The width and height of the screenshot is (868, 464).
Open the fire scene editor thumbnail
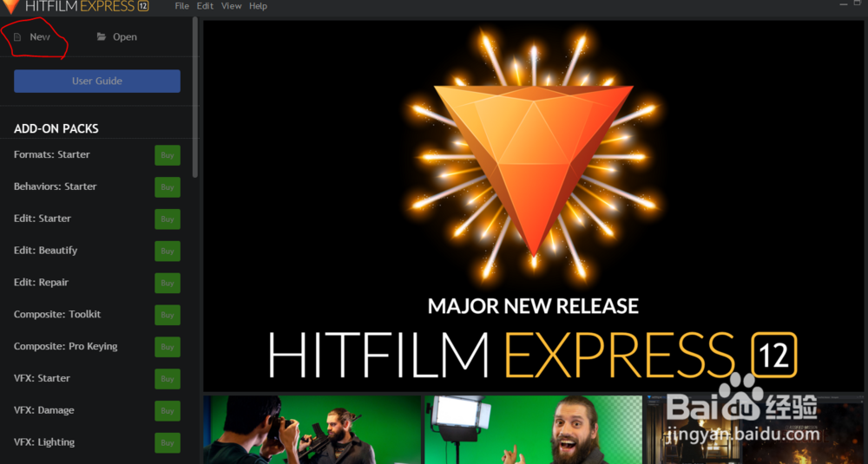(x=754, y=429)
